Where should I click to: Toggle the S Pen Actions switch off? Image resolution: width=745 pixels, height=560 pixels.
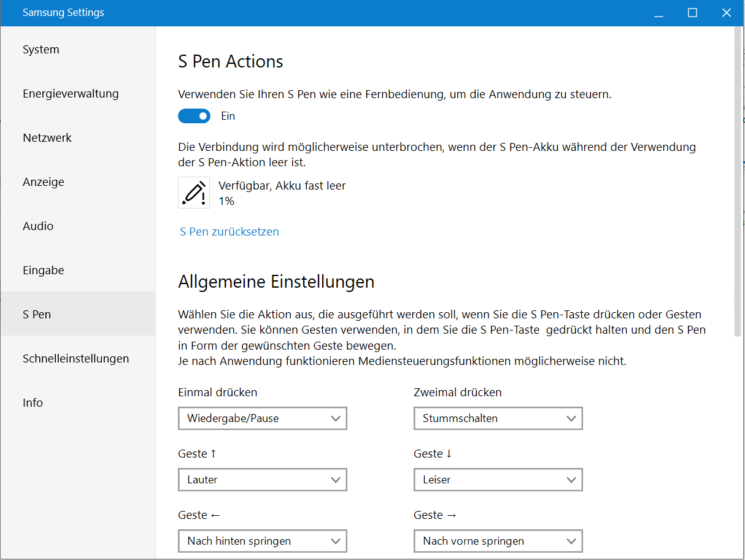pos(194,116)
